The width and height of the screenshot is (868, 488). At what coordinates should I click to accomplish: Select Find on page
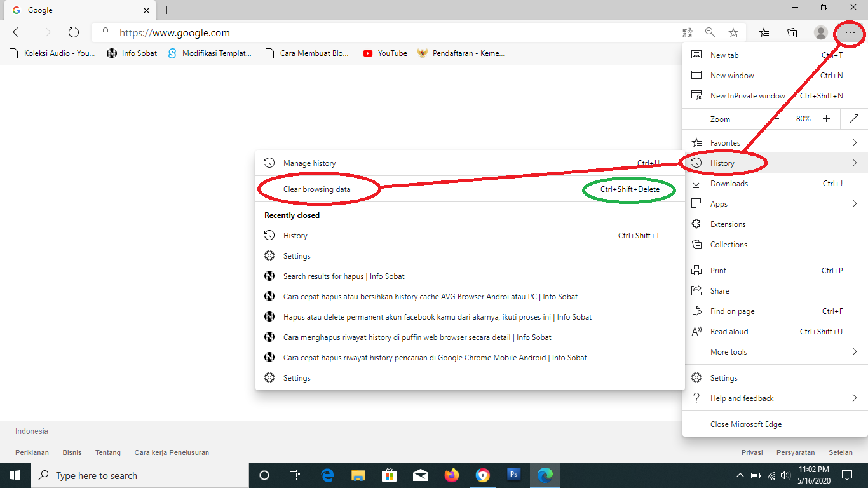775,311
